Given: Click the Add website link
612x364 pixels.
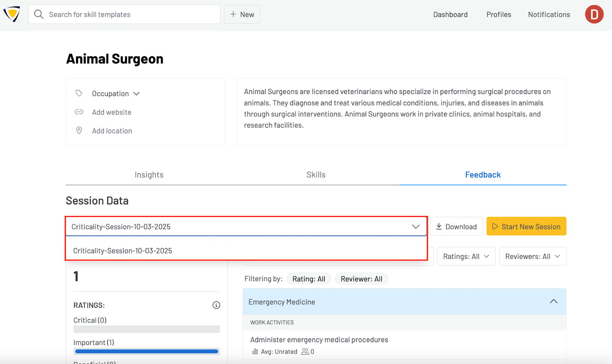Looking at the screenshot, I should (x=111, y=112).
